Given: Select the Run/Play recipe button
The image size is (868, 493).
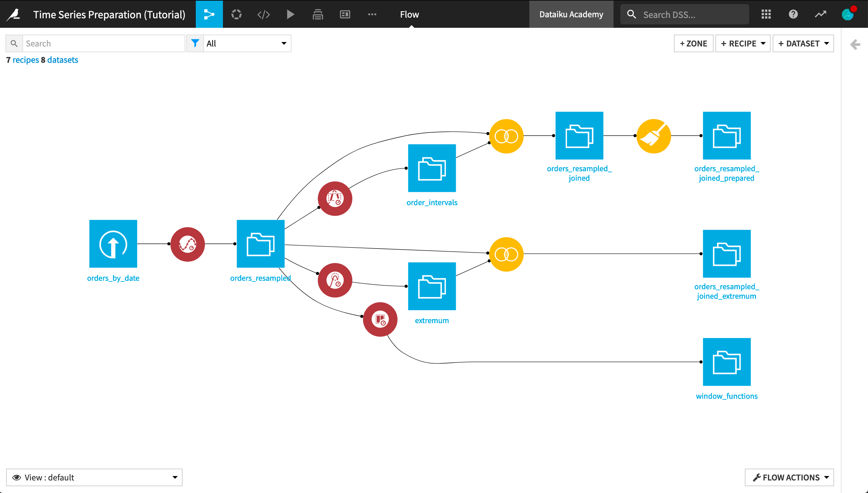Looking at the screenshot, I should 290,14.
